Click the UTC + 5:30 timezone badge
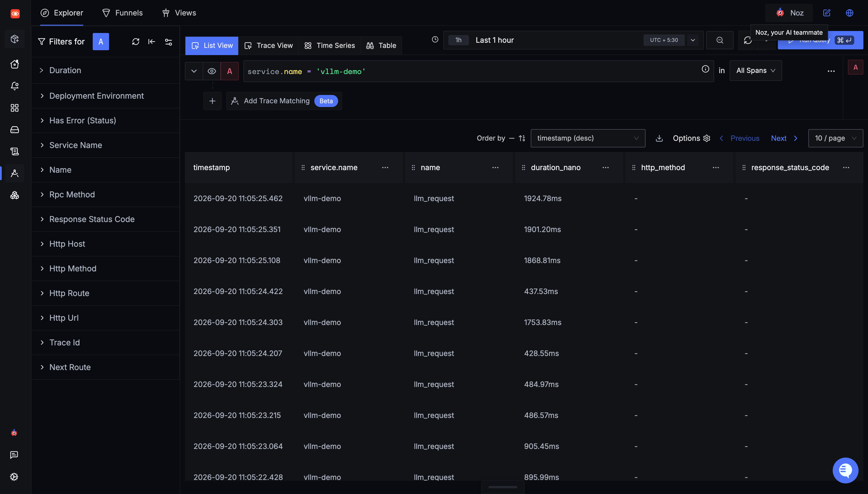The width and height of the screenshot is (868, 494). click(664, 40)
